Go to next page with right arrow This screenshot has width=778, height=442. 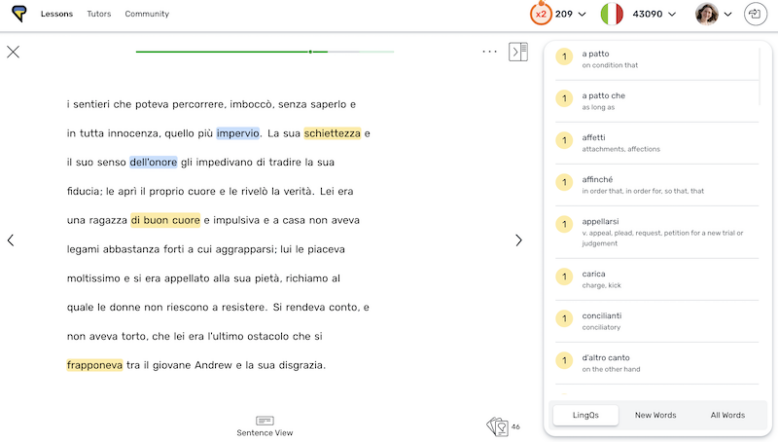(518, 240)
